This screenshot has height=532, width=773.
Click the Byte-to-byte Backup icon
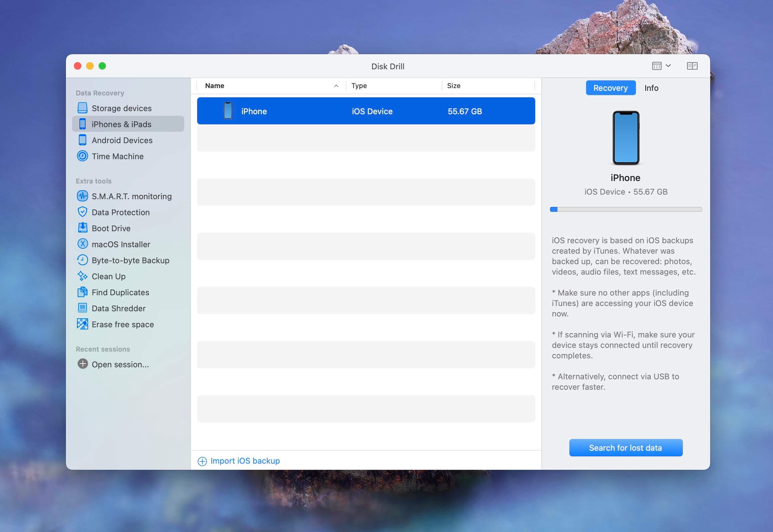click(x=82, y=260)
